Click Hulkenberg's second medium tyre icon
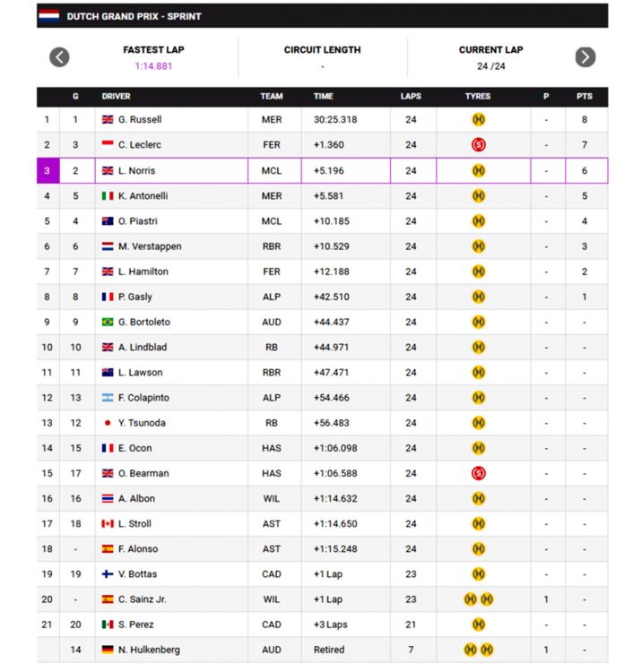The width and height of the screenshot is (633, 672). pyautogui.click(x=487, y=650)
